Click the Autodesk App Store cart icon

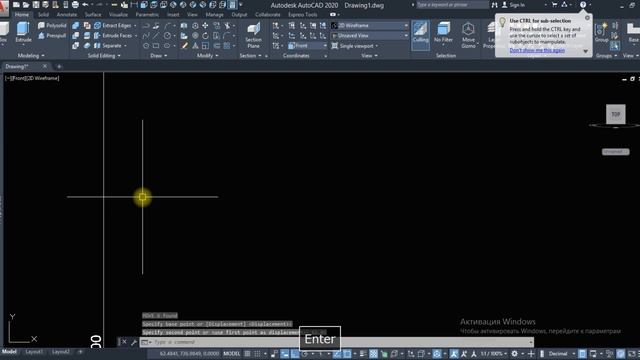(x=554, y=5)
